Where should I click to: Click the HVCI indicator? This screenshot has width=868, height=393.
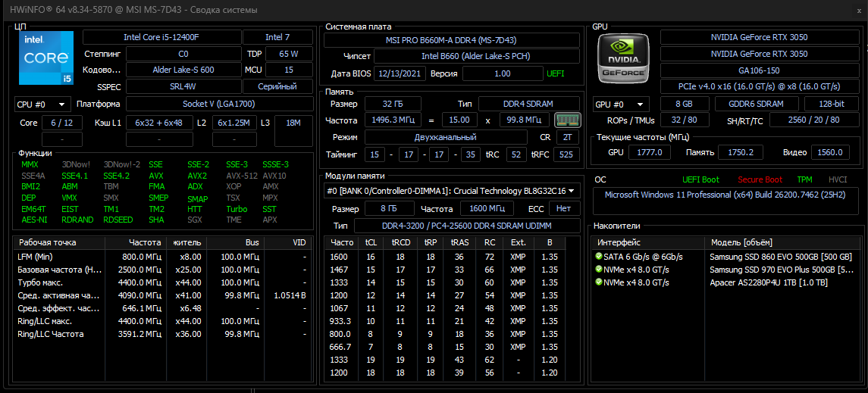point(838,179)
